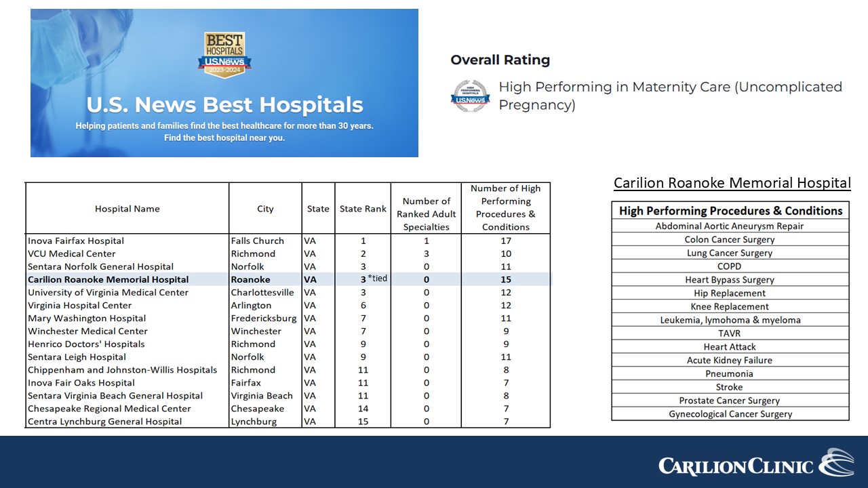
Task: Click the "Sentara Leigh Hospital" cell
Action: coord(127,357)
